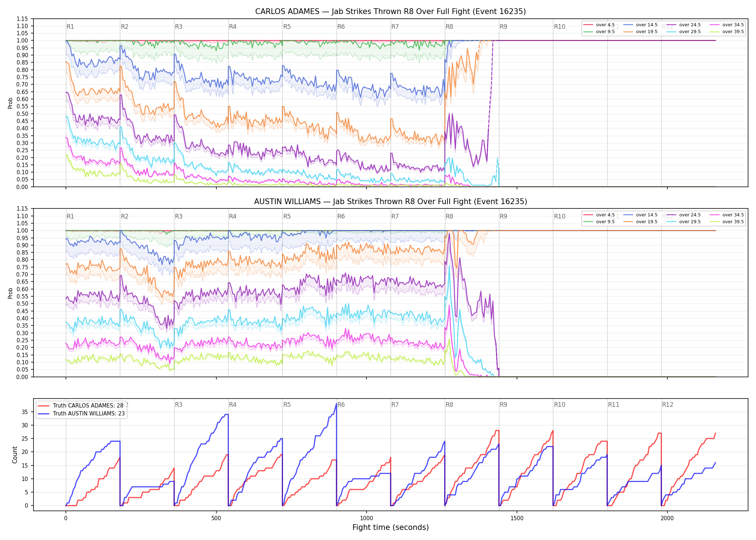Click the Austin Williams chart title
This screenshot has width=756, height=540.
click(x=391, y=202)
